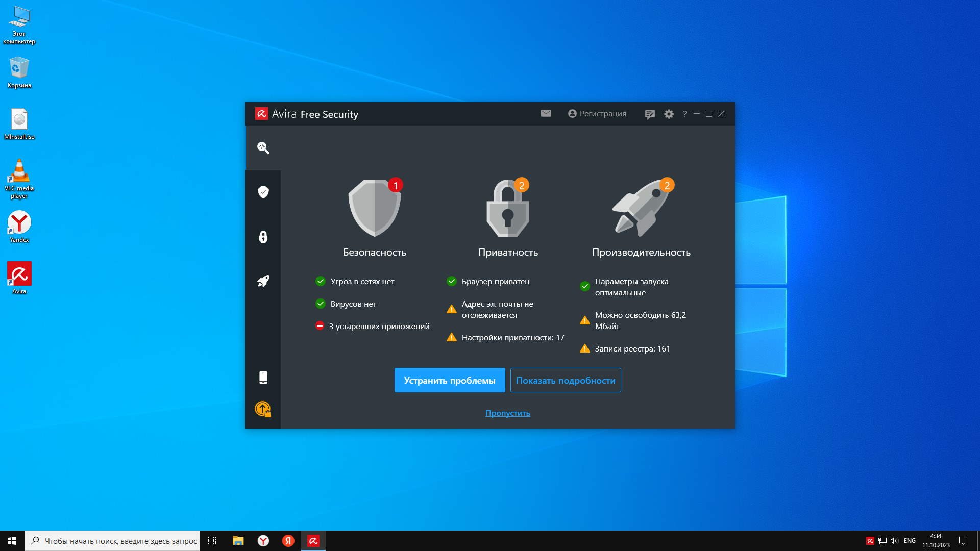
Task: Click the Windows taskbar search field
Action: (x=120, y=541)
